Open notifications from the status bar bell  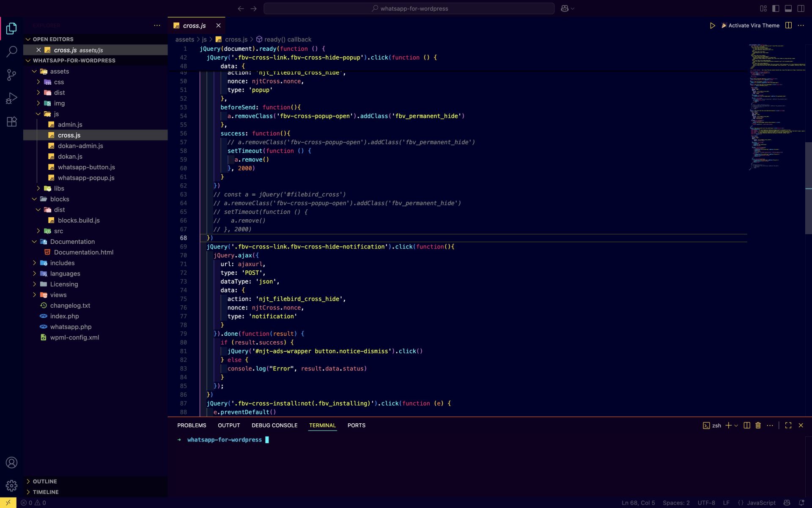[x=802, y=502]
